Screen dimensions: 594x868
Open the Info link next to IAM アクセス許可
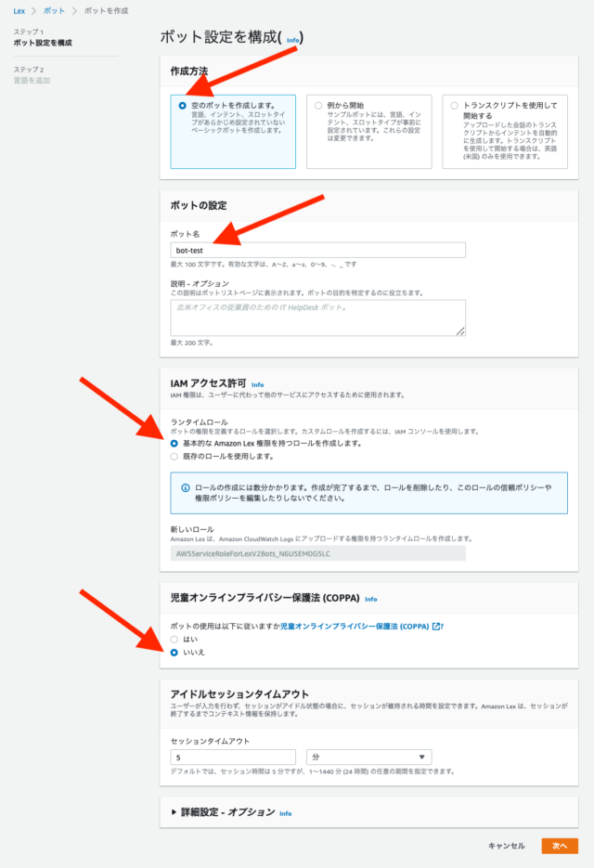[257, 384]
